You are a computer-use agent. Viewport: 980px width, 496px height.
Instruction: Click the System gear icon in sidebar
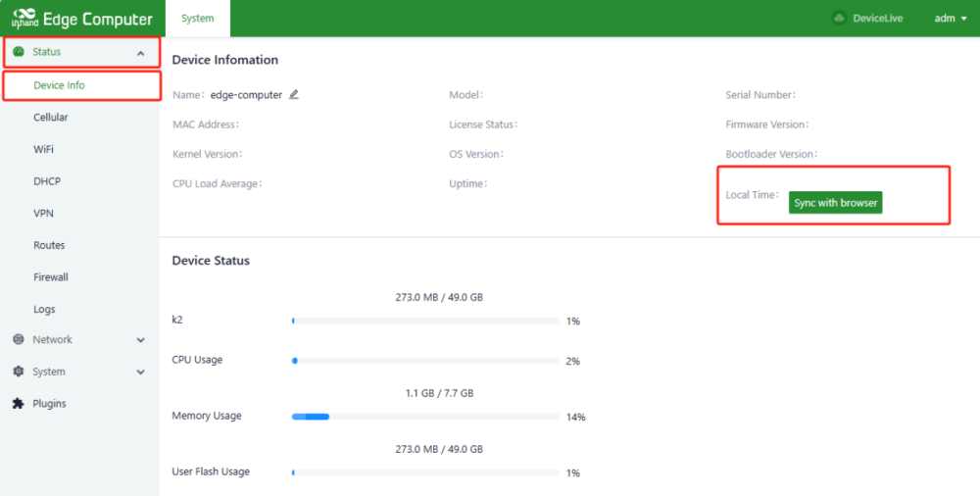click(19, 372)
